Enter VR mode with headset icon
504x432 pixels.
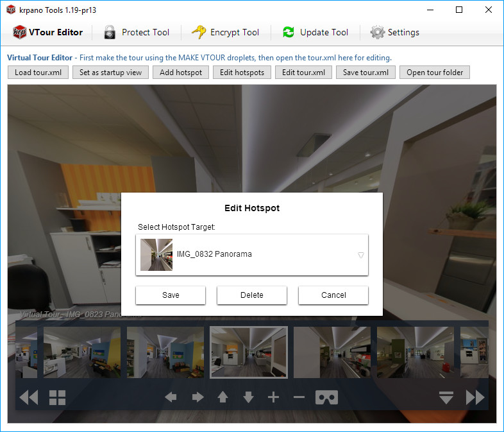(326, 397)
